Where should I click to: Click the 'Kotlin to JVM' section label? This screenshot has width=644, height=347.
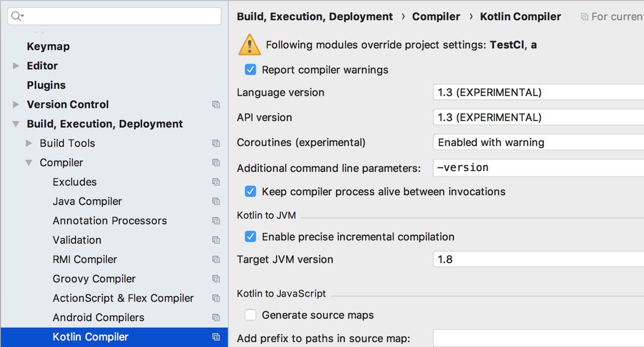(267, 215)
